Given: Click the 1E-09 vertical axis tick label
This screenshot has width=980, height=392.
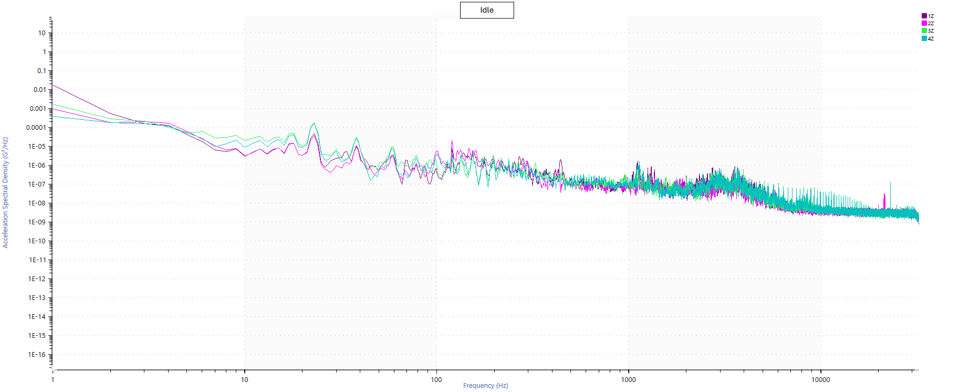Looking at the screenshot, I should (x=37, y=222).
